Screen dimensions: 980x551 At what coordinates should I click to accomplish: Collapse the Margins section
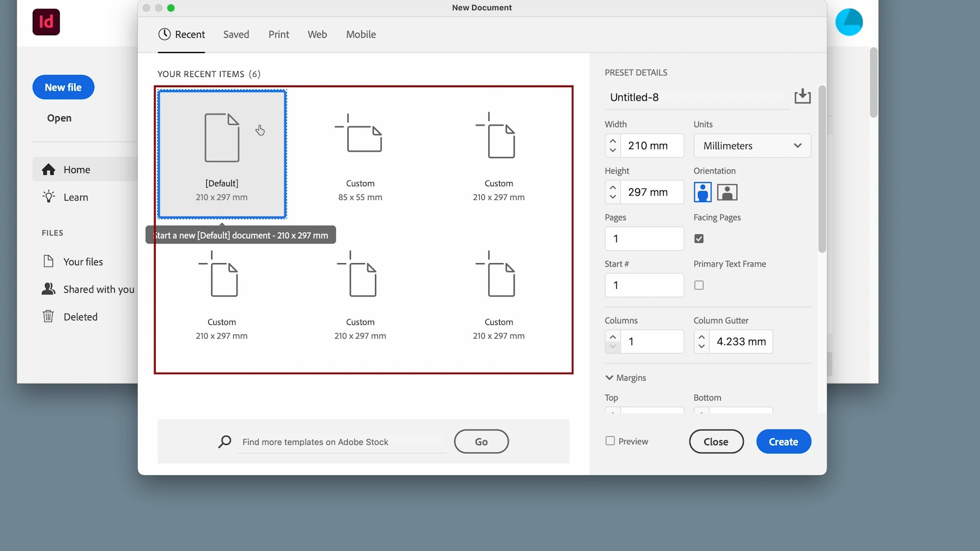point(609,378)
